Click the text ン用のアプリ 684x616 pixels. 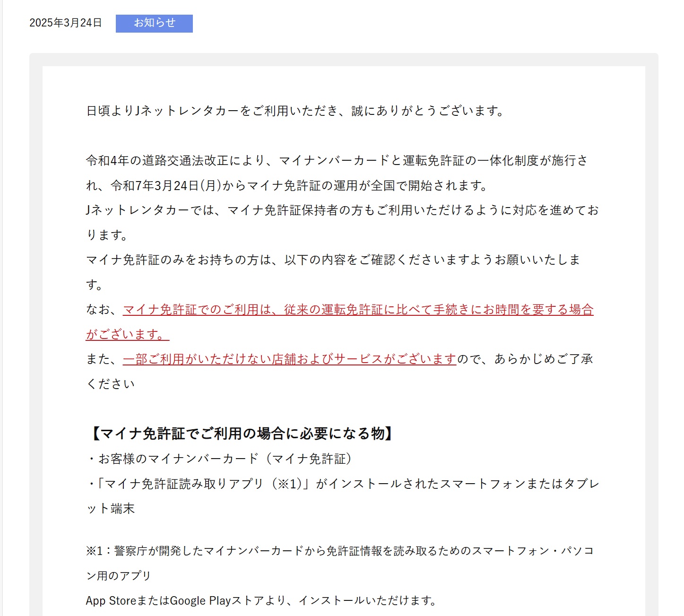point(118,575)
